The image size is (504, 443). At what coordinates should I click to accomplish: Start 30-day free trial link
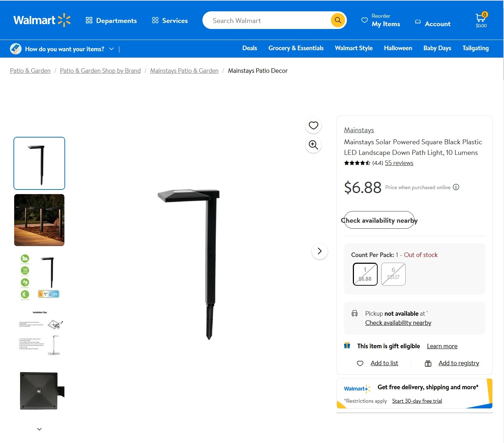coord(417,401)
